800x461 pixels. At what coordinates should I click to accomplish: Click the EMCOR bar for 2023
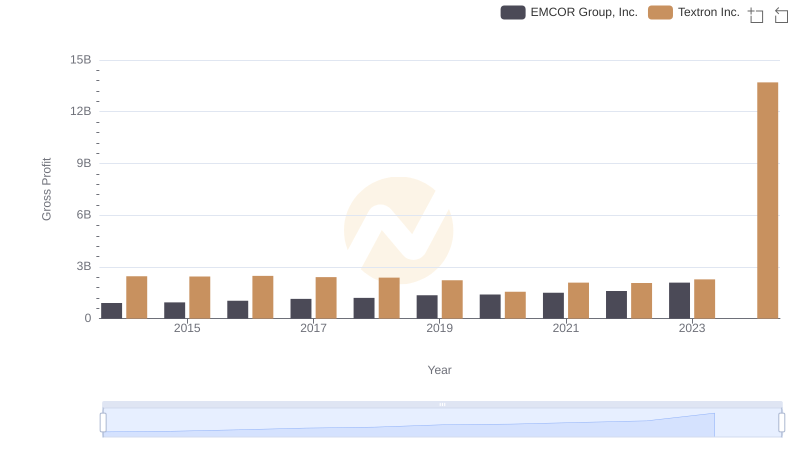tap(679, 300)
